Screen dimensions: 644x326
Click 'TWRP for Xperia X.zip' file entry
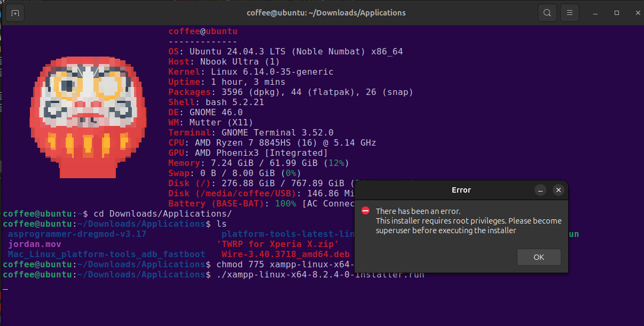pos(278,244)
